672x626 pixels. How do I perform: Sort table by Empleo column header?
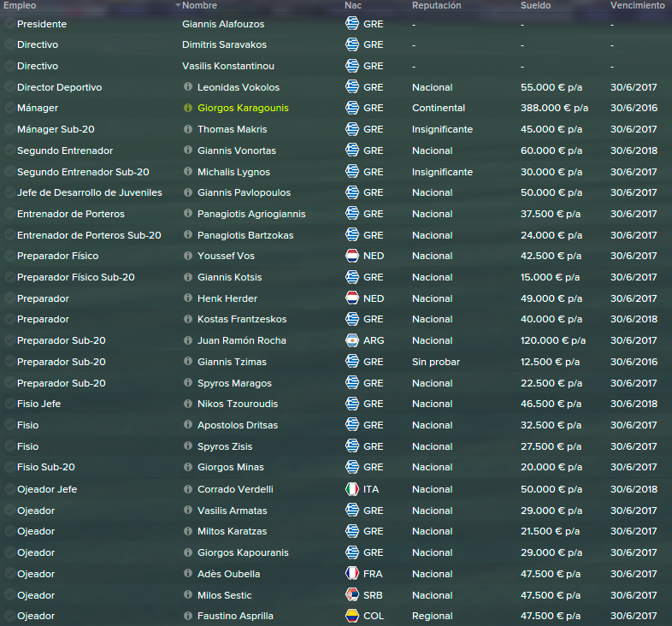click(x=20, y=6)
